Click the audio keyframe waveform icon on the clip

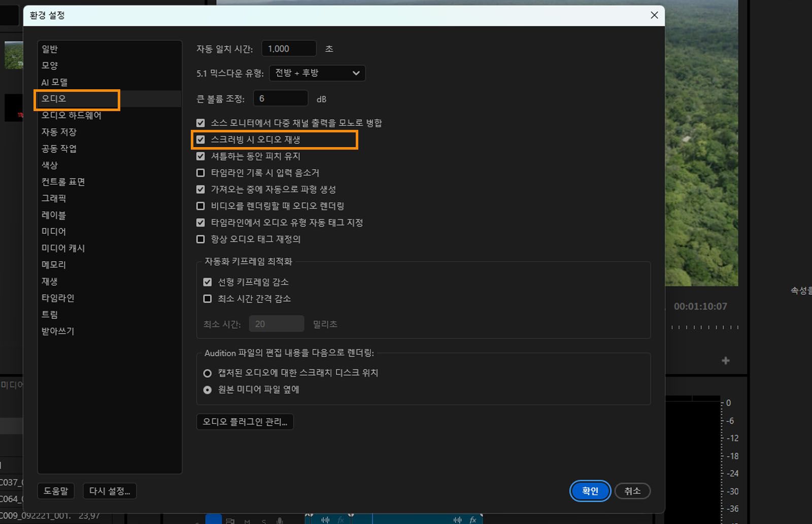pos(325,520)
